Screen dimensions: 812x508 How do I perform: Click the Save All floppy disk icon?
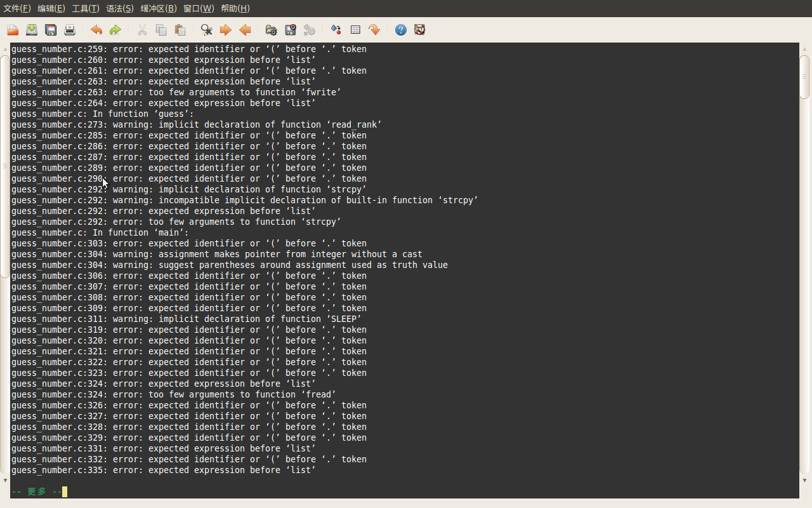[51, 30]
